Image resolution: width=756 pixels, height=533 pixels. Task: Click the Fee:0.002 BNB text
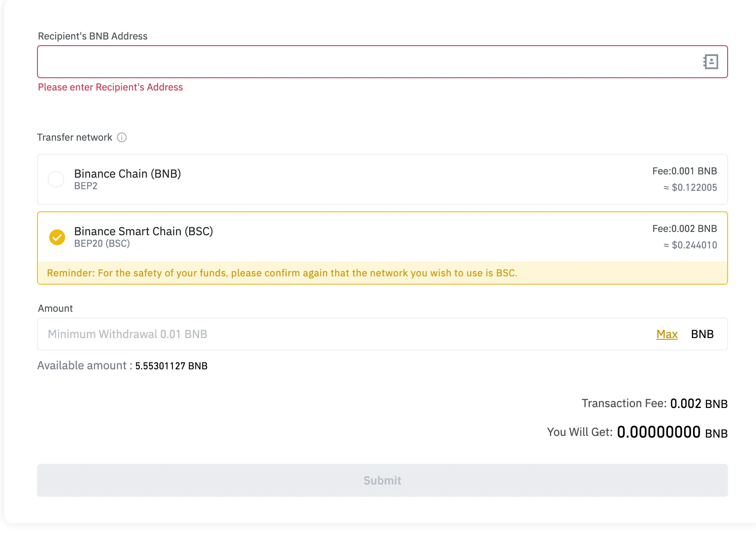[684, 229]
